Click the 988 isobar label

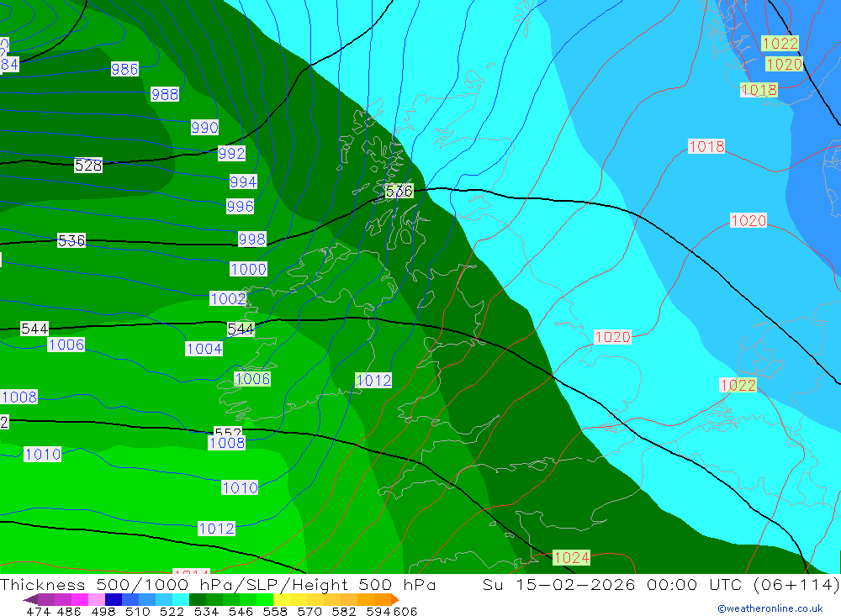165,94
